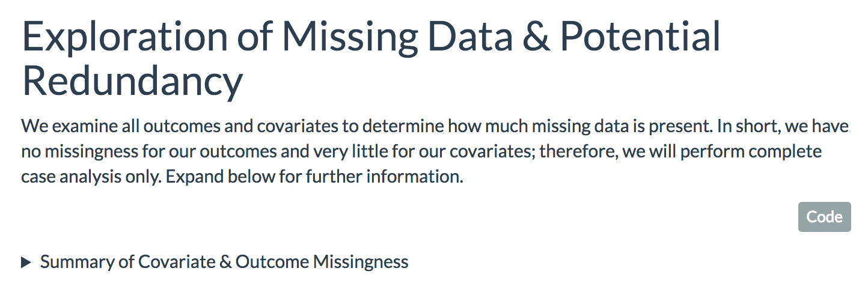Viewport: 868px width, 286px height.
Task: Click the sentence Expand below for further information
Action: point(315,178)
